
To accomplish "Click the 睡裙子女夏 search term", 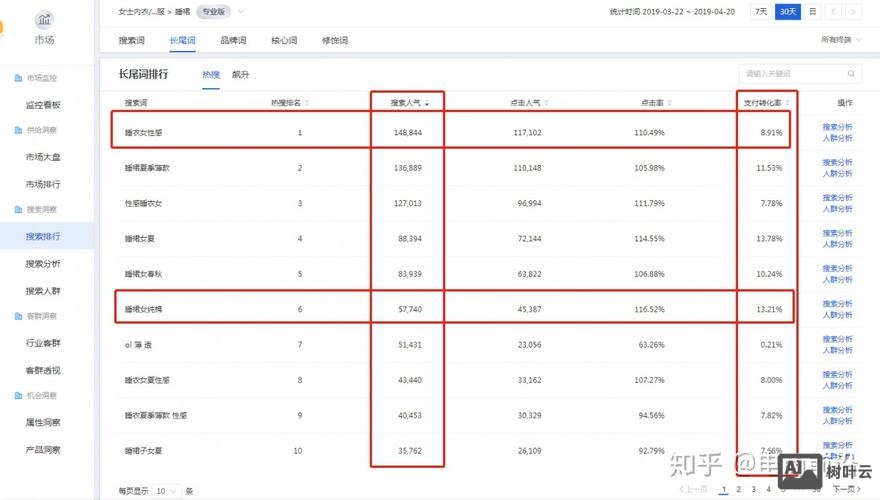I will click(144, 451).
